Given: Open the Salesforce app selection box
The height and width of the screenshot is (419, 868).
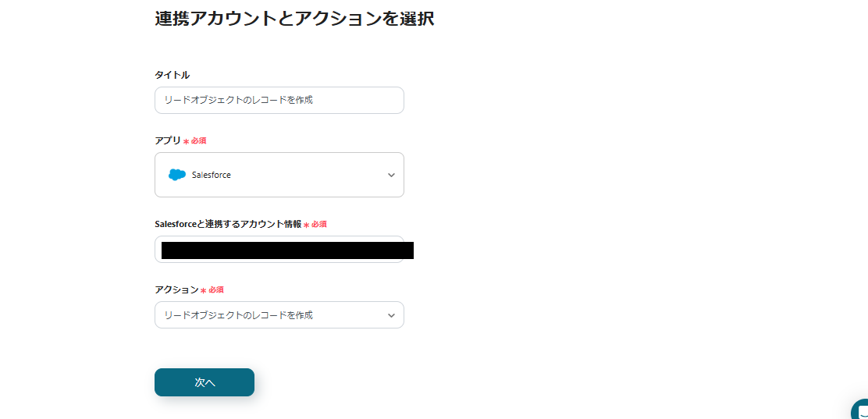Looking at the screenshot, I should click(x=279, y=175).
